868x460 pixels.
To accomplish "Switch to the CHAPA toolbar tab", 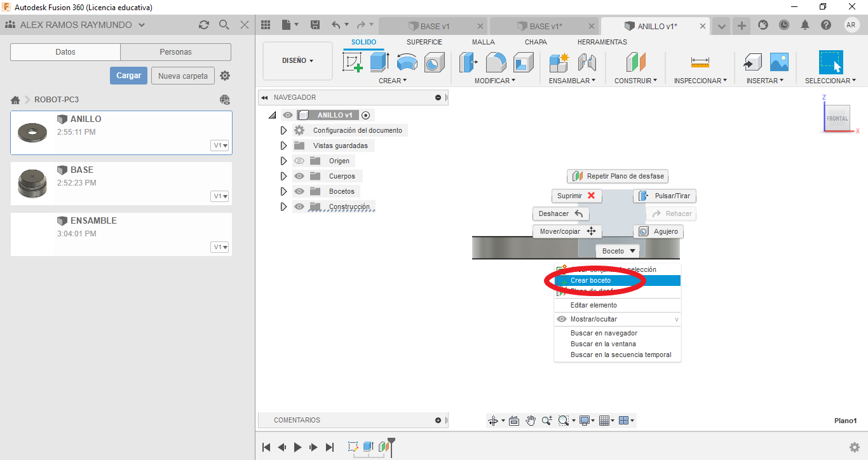I will click(x=536, y=42).
